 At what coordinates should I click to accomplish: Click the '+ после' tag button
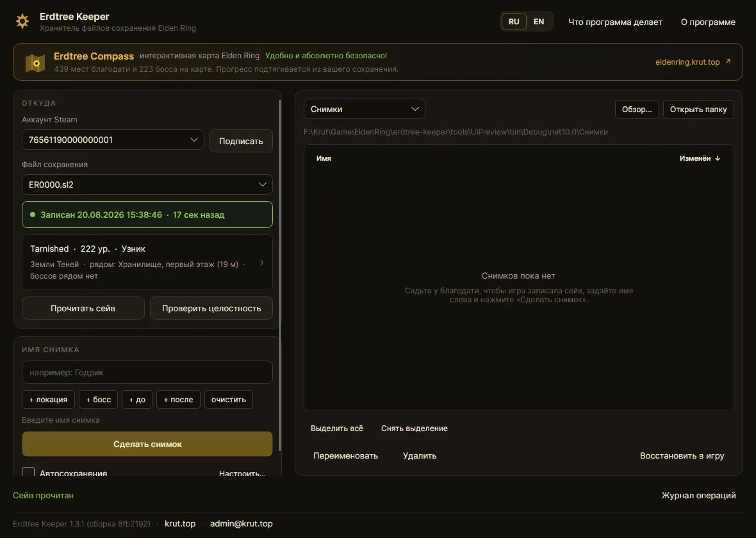tap(178, 399)
